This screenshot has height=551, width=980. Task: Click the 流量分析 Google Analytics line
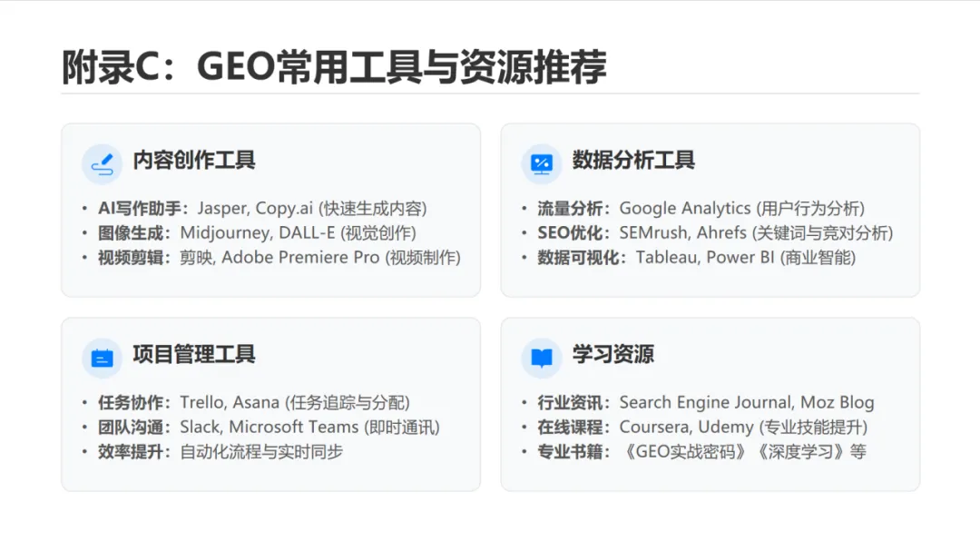pos(701,209)
